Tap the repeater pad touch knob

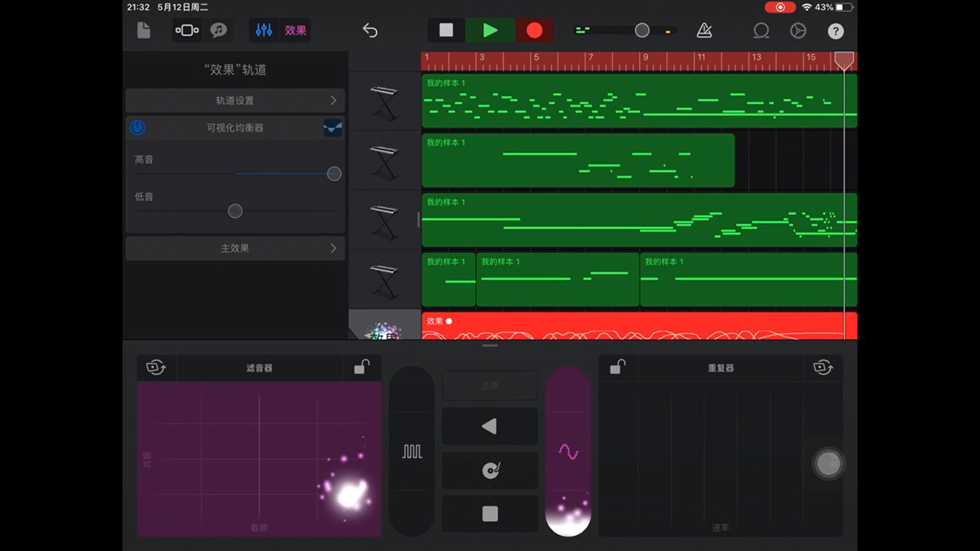tap(828, 464)
